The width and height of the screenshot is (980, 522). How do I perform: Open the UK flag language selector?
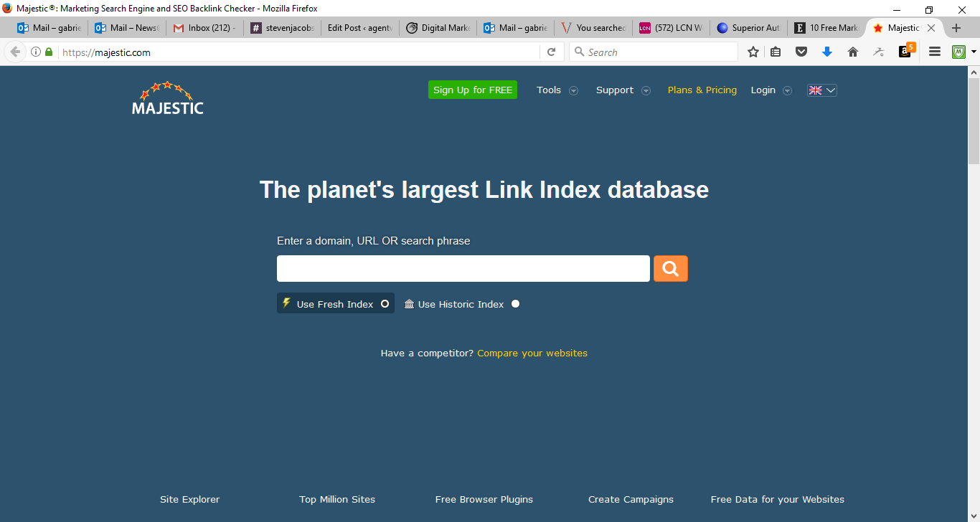tap(822, 90)
